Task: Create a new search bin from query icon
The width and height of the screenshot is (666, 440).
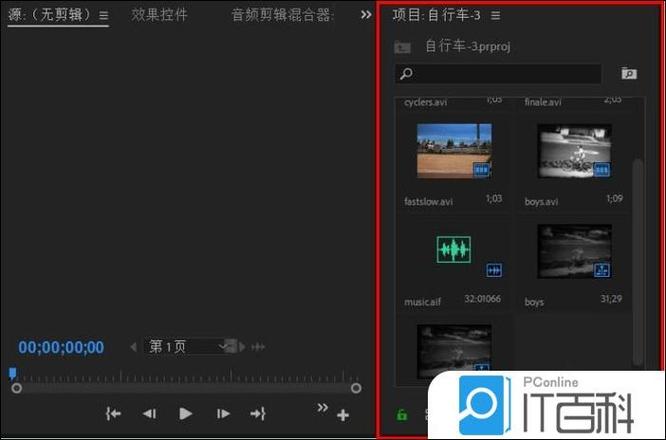Action: pyautogui.click(x=629, y=73)
